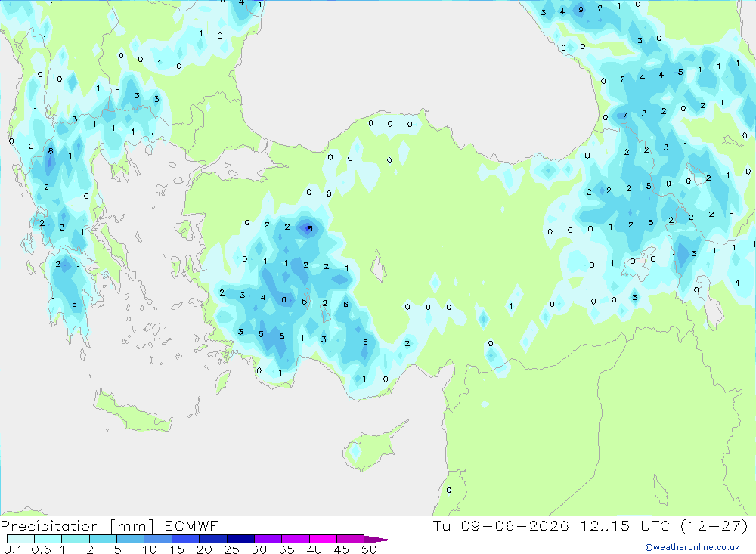
Task: Click the 25–30 mm legend color box
Action: (x=240, y=539)
